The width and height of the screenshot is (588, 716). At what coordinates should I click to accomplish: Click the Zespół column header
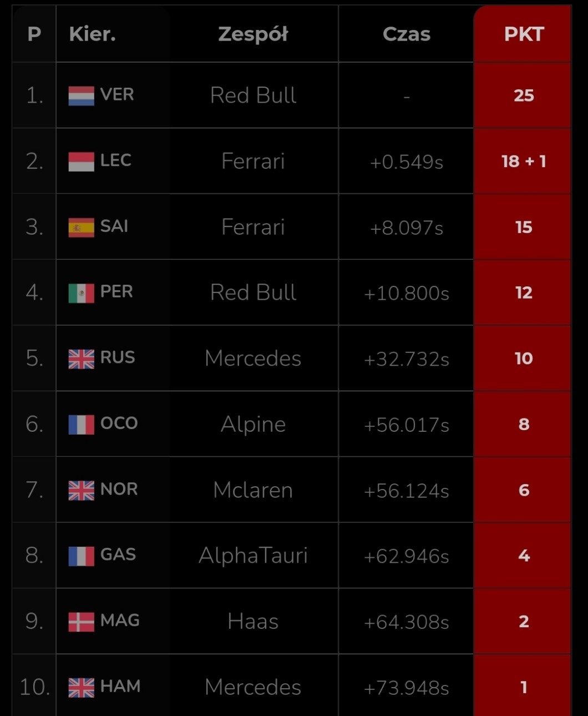(x=253, y=34)
